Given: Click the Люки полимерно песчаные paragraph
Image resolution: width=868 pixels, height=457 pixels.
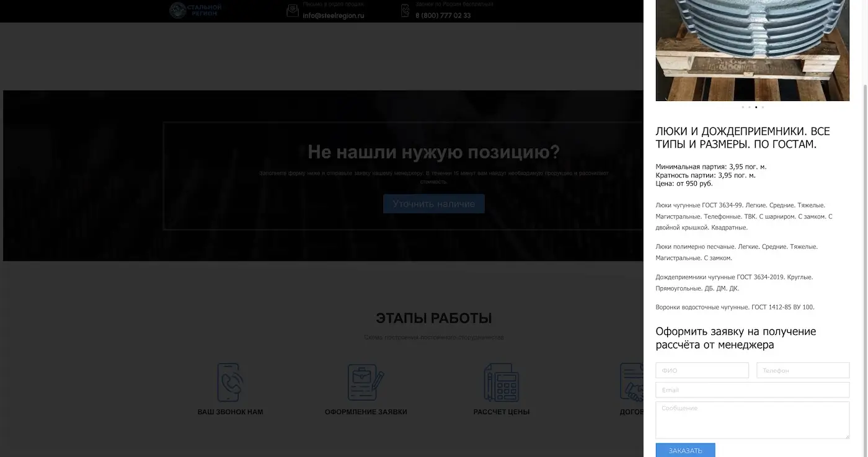Looking at the screenshot, I should click(737, 252).
